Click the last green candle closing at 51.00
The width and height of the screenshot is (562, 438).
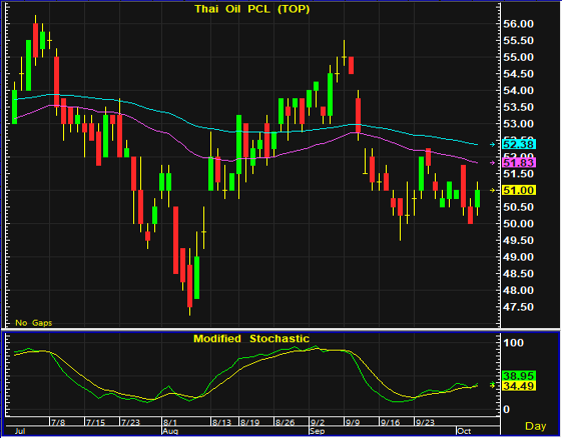point(477,199)
